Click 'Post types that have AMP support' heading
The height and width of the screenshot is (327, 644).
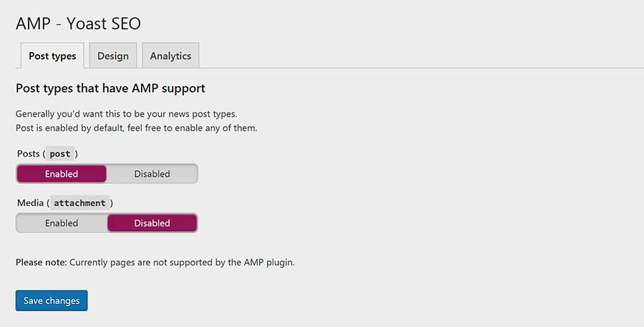tap(110, 88)
